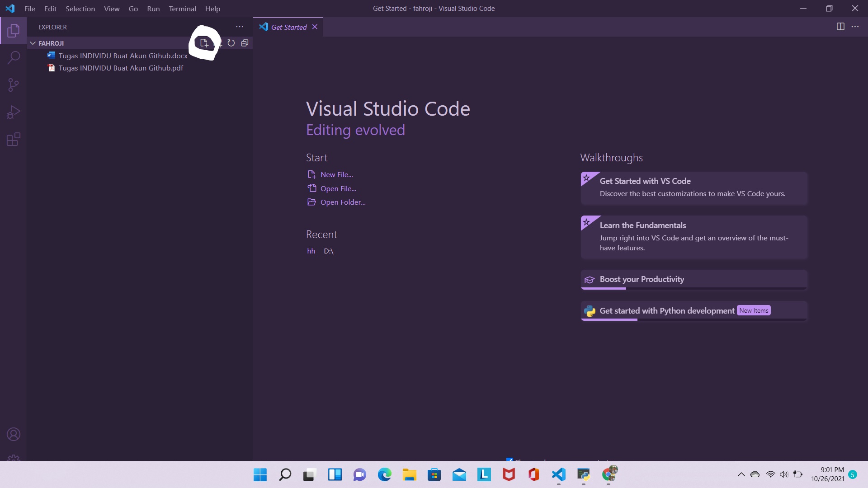Open the Accounts menu icon
Image resolution: width=868 pixels, height=488 pixels.
tap(14, 434)
